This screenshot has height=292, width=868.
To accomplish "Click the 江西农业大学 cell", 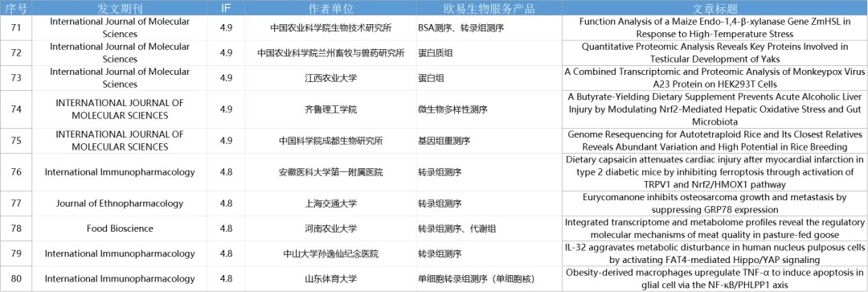I will [x=331, y=78].
